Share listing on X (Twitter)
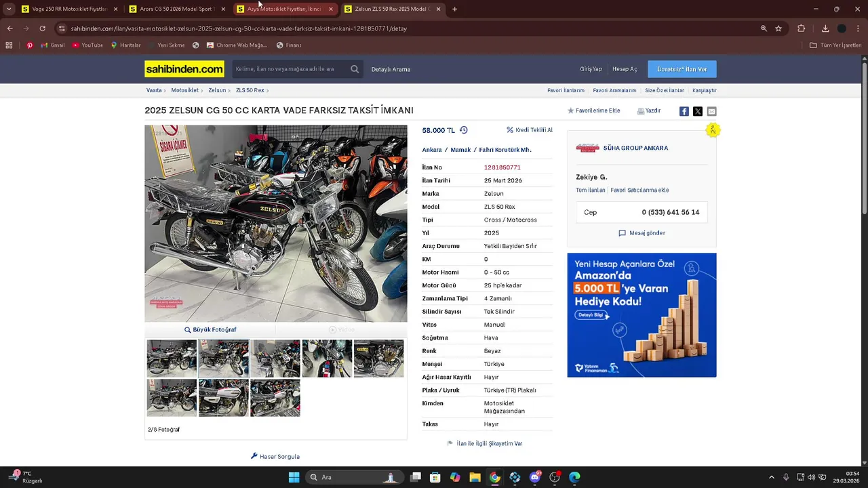Viewport: 868px width, 488px height. tap(698, 111)
